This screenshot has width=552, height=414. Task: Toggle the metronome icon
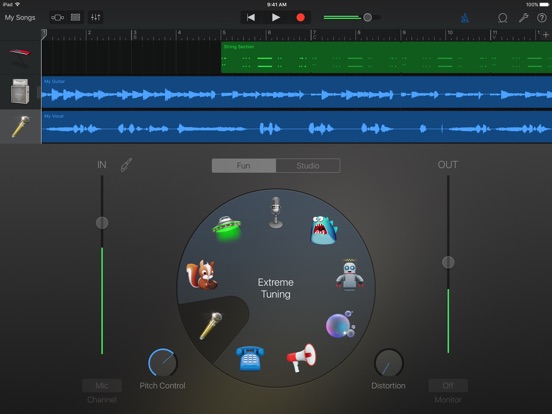(x=465, y=18)
